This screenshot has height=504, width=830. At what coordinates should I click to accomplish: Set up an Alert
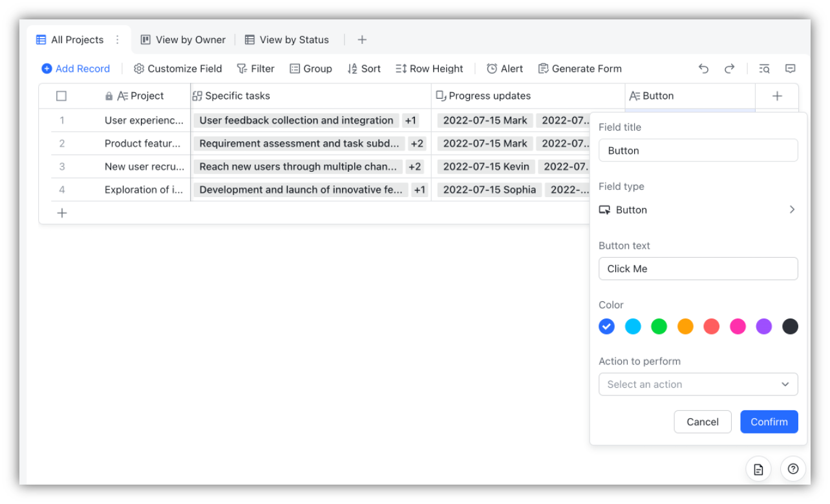504,68
